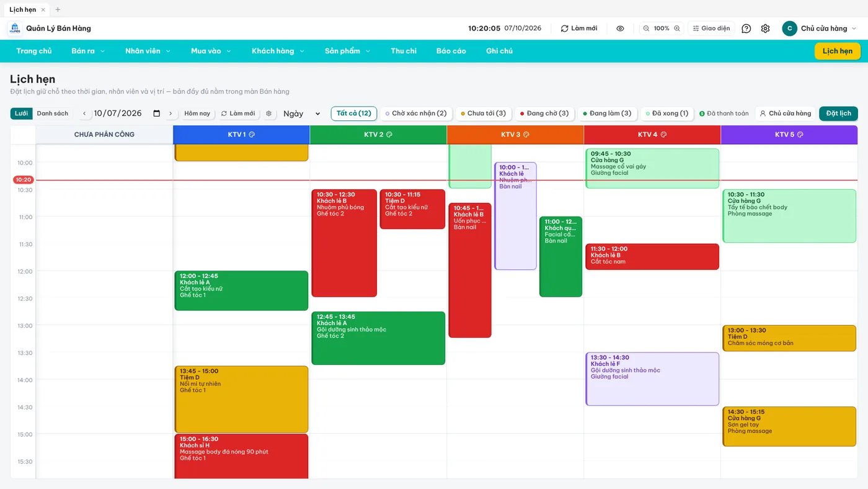Open the KTV 2 color palette icon
This screenshot has width=868, height=489.
pos(389,135)
